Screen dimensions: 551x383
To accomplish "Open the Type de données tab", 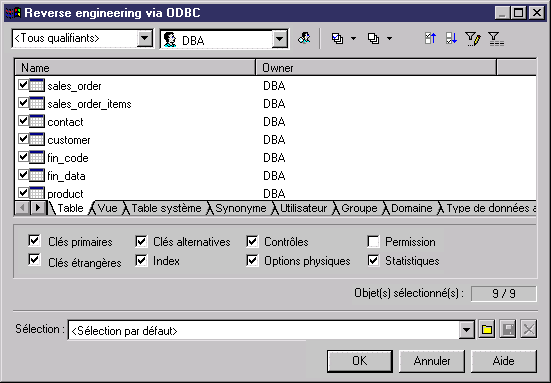I will 491,208.
